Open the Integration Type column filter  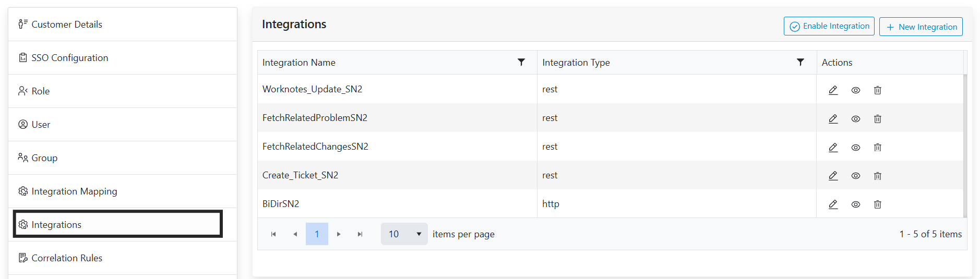pyautogui.click(x=800, y=62)
